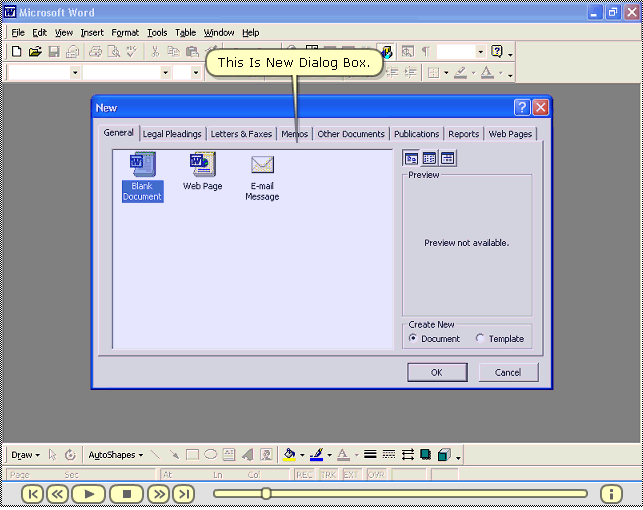Expand the Fill Color dropdown arrow
Viewport: 643px width, 510px height.
point(302,455)
